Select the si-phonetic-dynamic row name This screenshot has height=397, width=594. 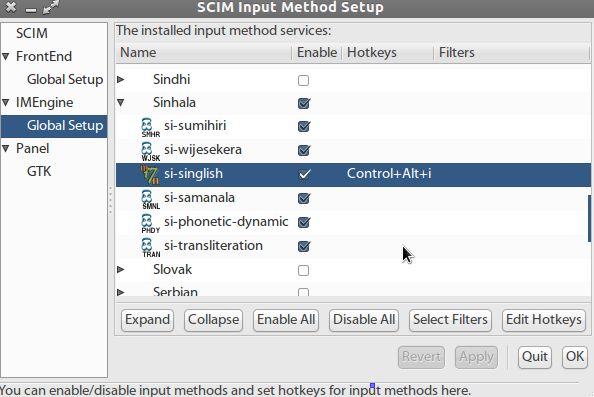226,222
